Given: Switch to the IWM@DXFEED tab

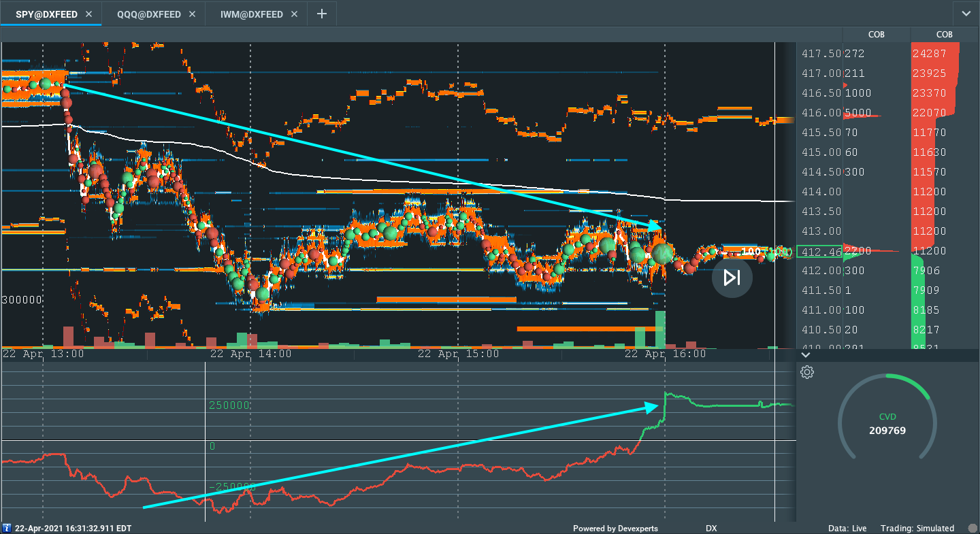Looking at the screenshot, I should point(256,14).
